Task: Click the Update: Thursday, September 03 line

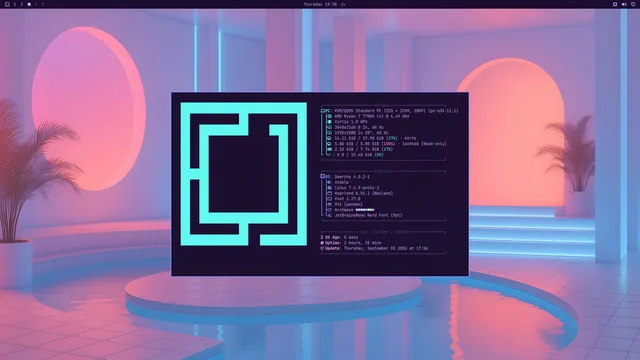Action: pyautogui.click(x=374, y=248)
